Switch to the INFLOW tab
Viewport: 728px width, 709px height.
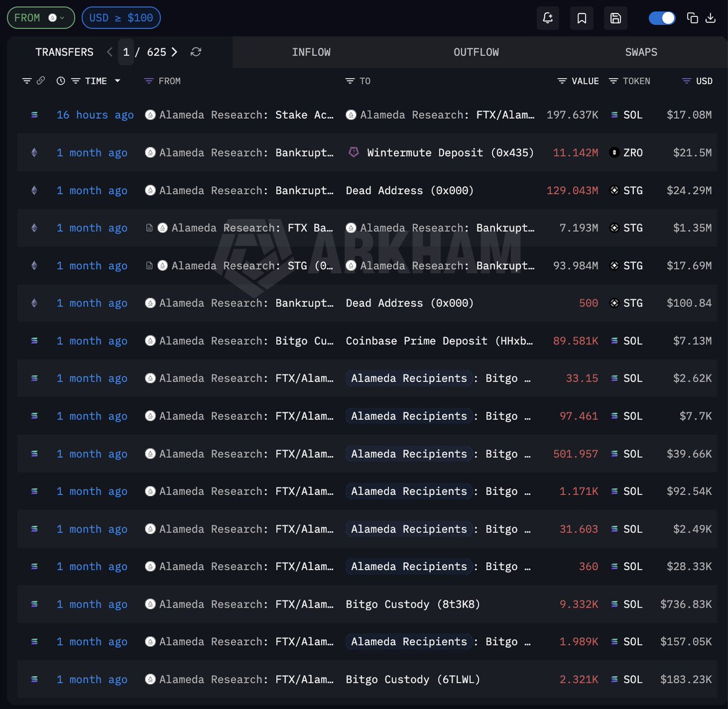point(311,52)
